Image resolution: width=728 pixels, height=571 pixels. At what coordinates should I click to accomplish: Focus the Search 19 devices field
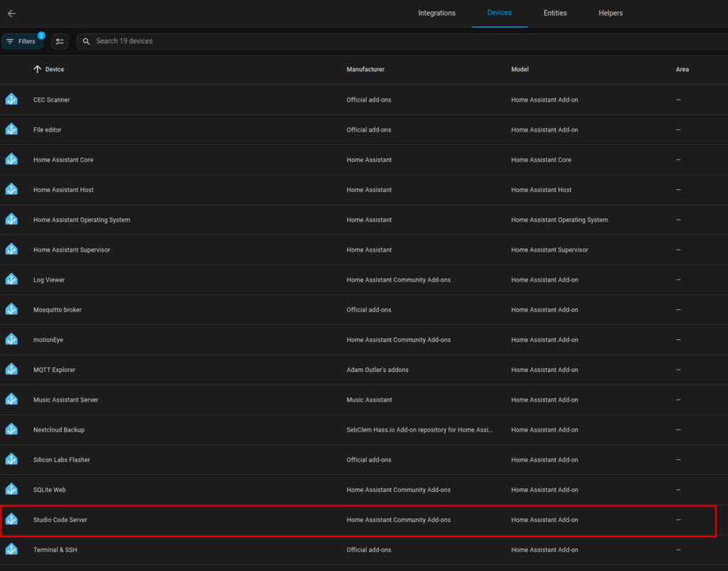(402, 41)
